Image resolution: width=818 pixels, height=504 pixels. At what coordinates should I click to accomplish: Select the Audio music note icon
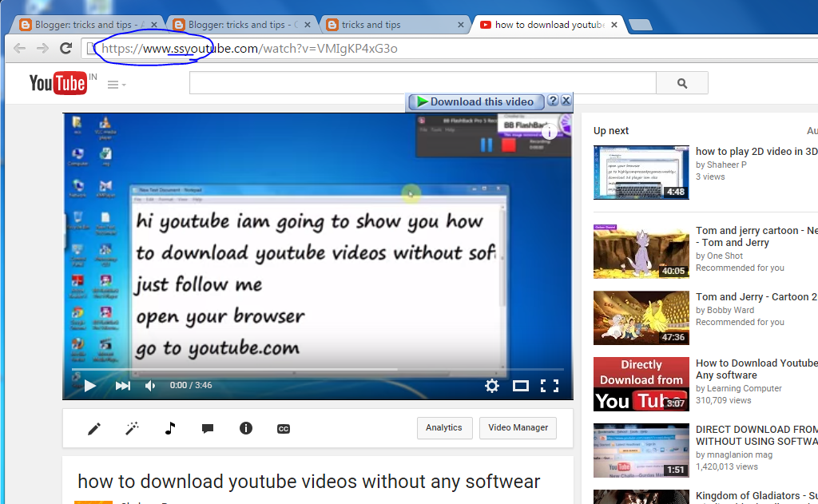pos(169,428)
